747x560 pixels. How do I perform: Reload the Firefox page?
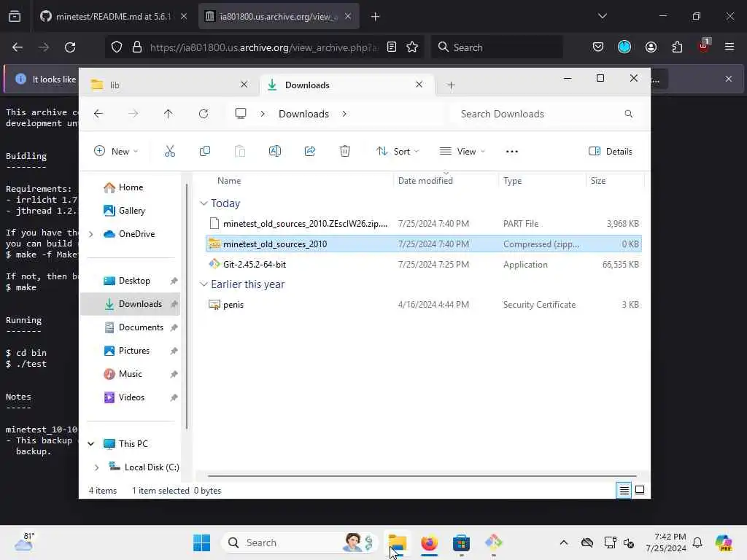coord(70,47)
